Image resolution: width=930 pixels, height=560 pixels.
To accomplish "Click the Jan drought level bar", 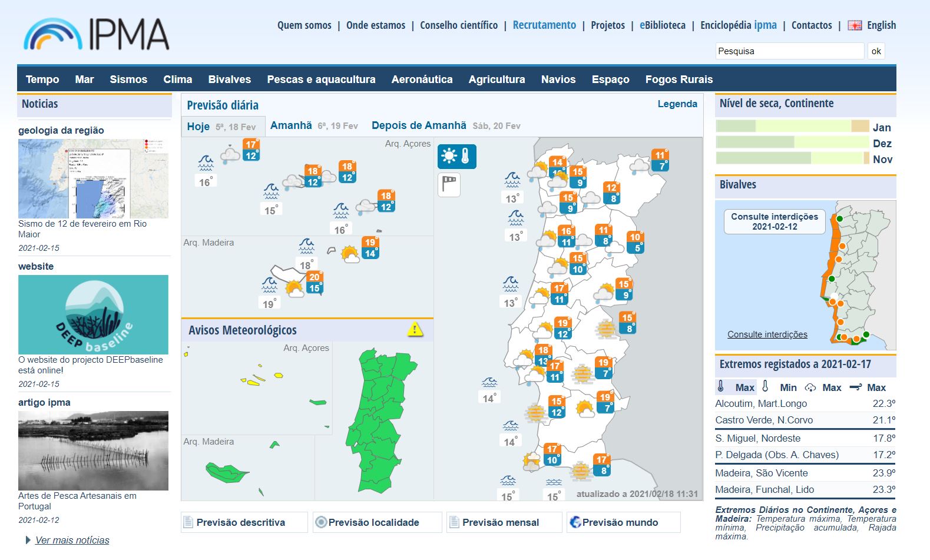I will click(x=792, y=126).
